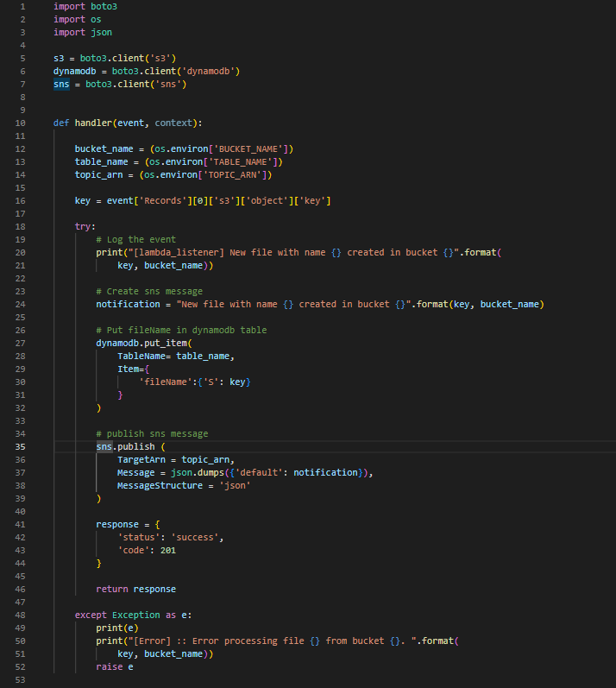
Task: Click 'return response' statement
Action: (136, 589)
